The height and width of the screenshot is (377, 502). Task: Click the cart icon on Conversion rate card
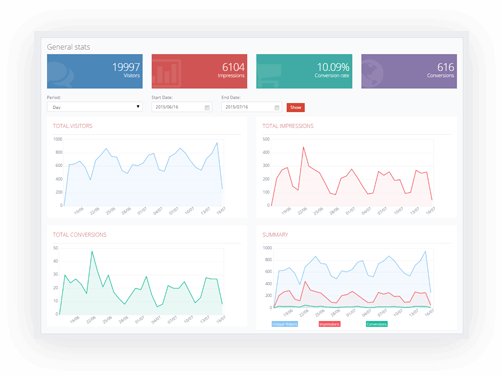(269, 74)
